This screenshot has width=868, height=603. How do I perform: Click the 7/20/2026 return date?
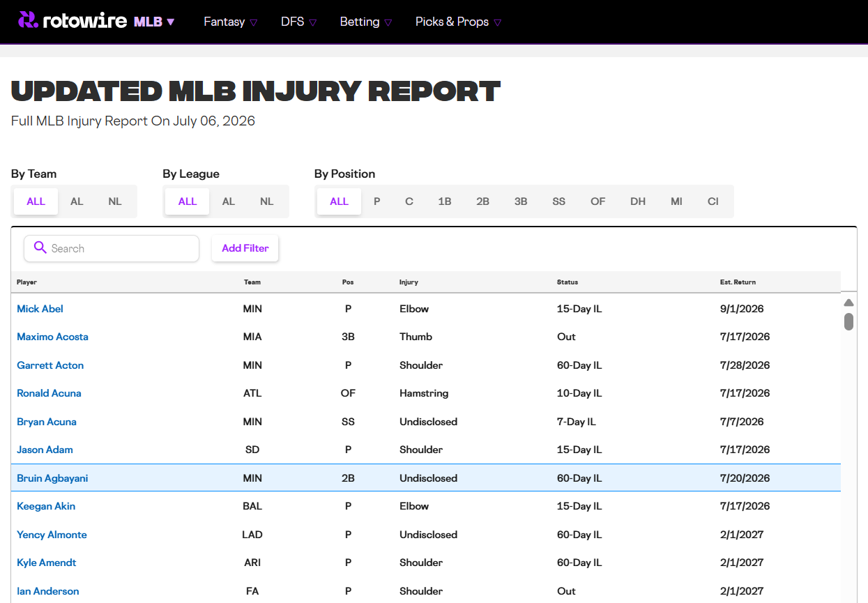pos(745,478)
